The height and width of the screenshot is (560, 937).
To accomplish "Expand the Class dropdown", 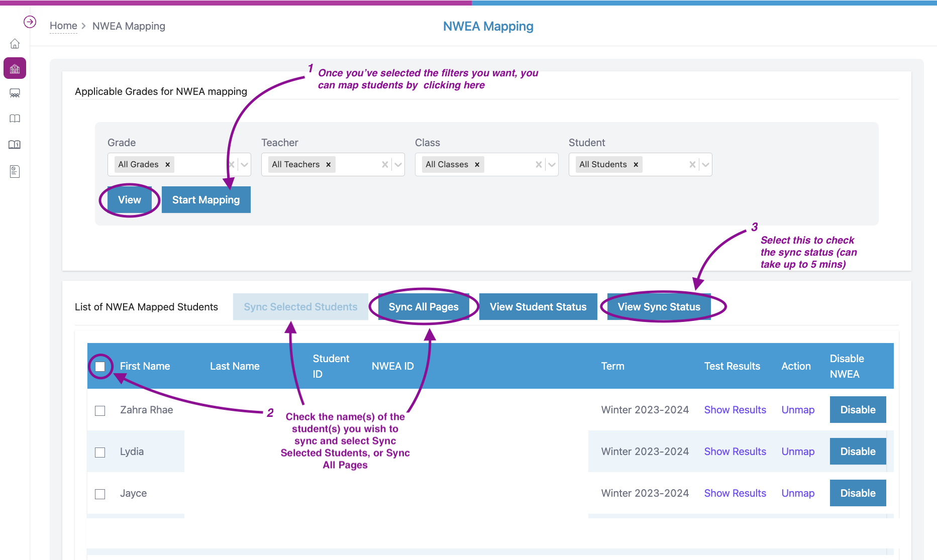I will click(x=552, y=165).
